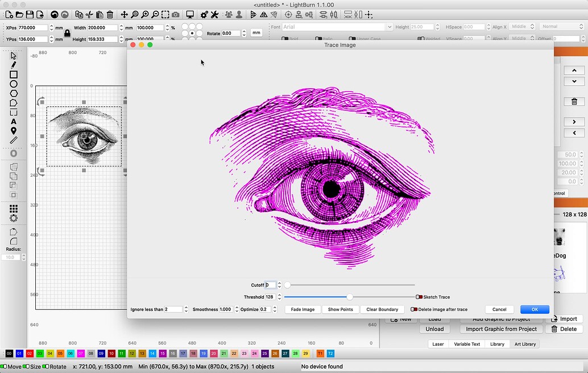Viewport: 588px width, 373px height.
Task: Select the Draw Lines pencil tool
Action: pos(14,65)
